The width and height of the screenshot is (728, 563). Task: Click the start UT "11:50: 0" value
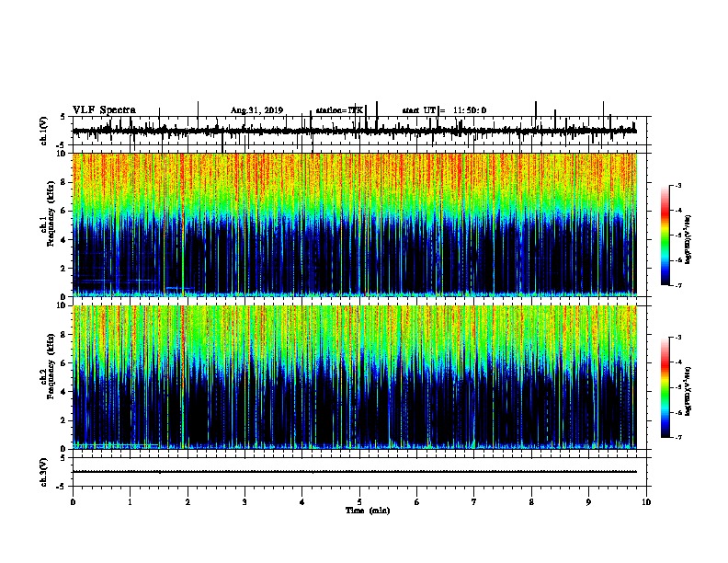coord(470,110)
